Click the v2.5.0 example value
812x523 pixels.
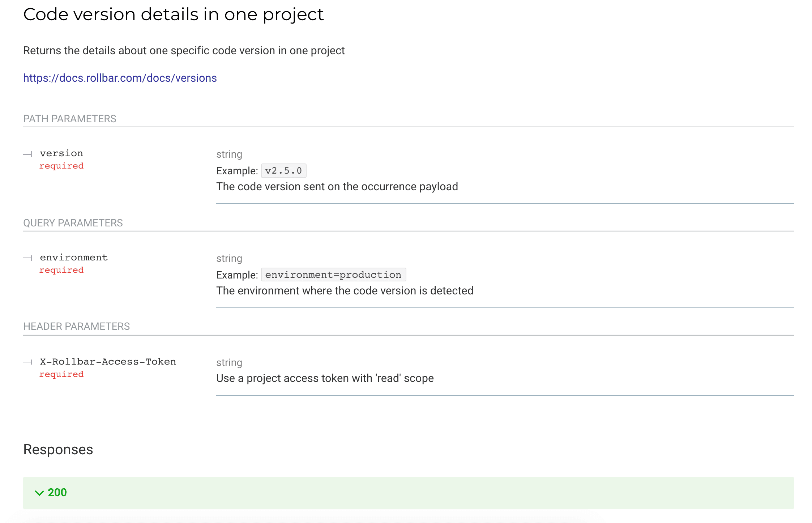click(x=283, y=171)
